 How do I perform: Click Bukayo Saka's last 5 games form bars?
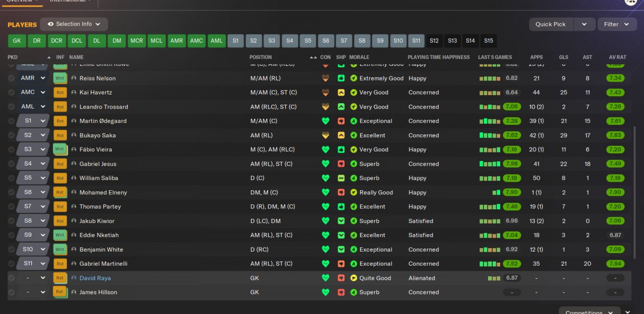pos(490,135)
